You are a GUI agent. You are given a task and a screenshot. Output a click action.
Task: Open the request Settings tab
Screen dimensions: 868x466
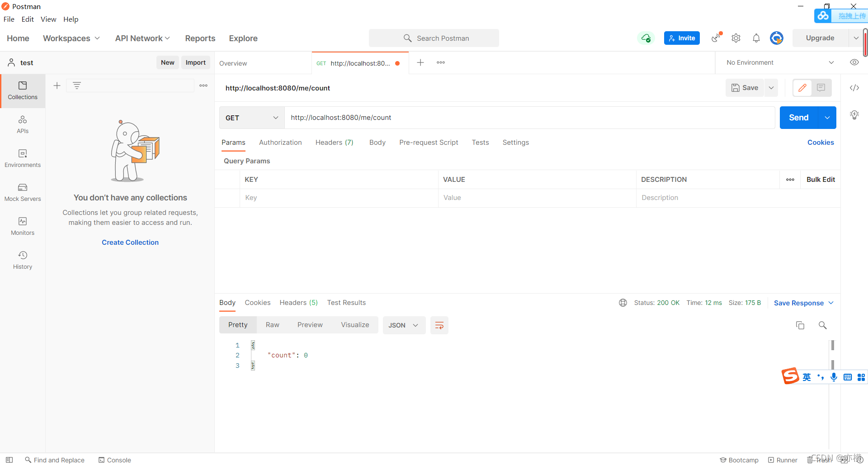point(516,143)
